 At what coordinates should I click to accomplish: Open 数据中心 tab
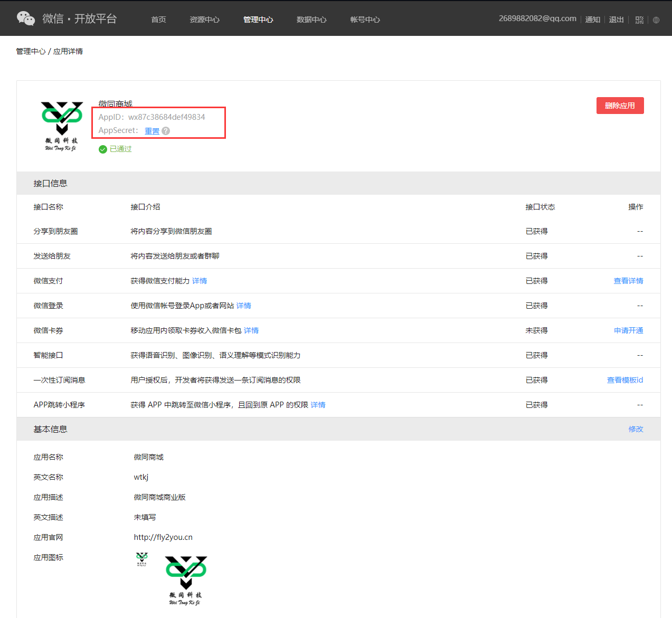coord(311,20)
